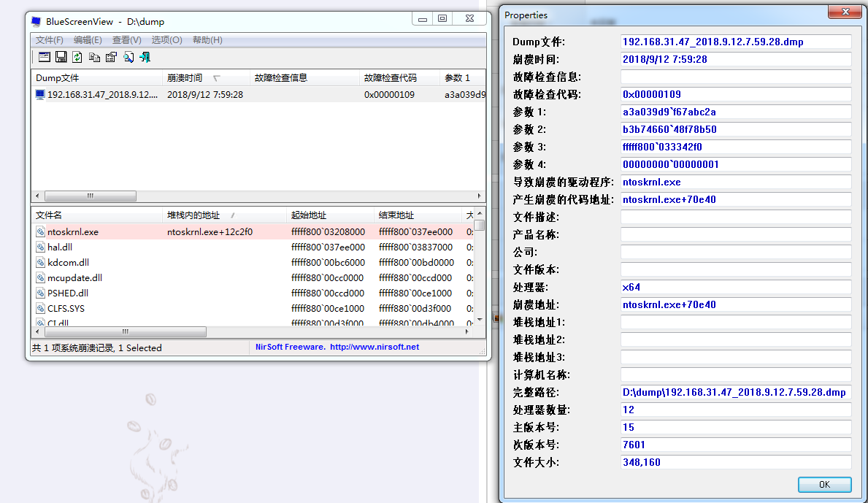The width and height of the screenshot is (868, 503).
Task: Sort by 堆栈内的地址 column header
Action: (x=193, y=215)
